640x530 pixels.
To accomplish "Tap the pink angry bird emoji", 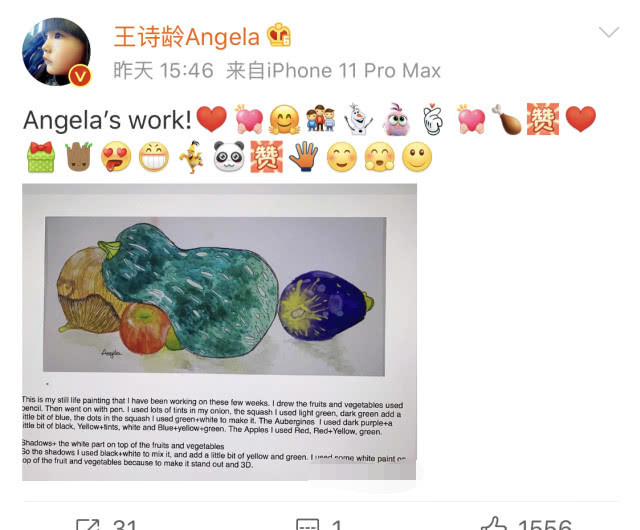I will tap(396, 119).
